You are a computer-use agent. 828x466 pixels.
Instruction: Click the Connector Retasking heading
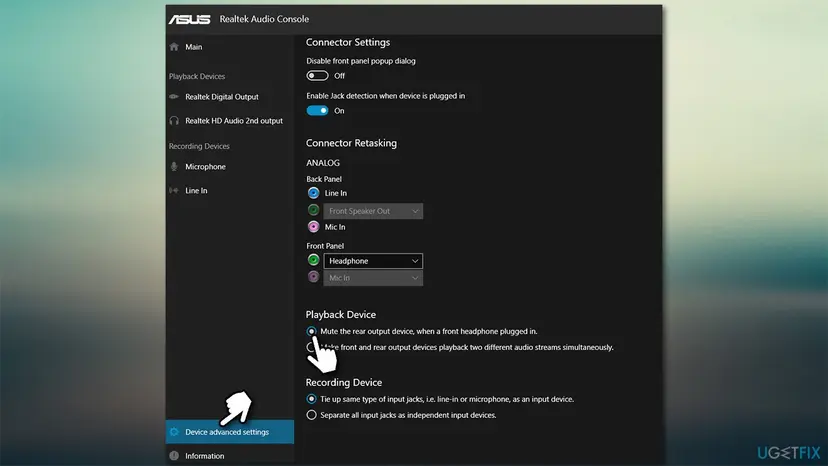351,143
